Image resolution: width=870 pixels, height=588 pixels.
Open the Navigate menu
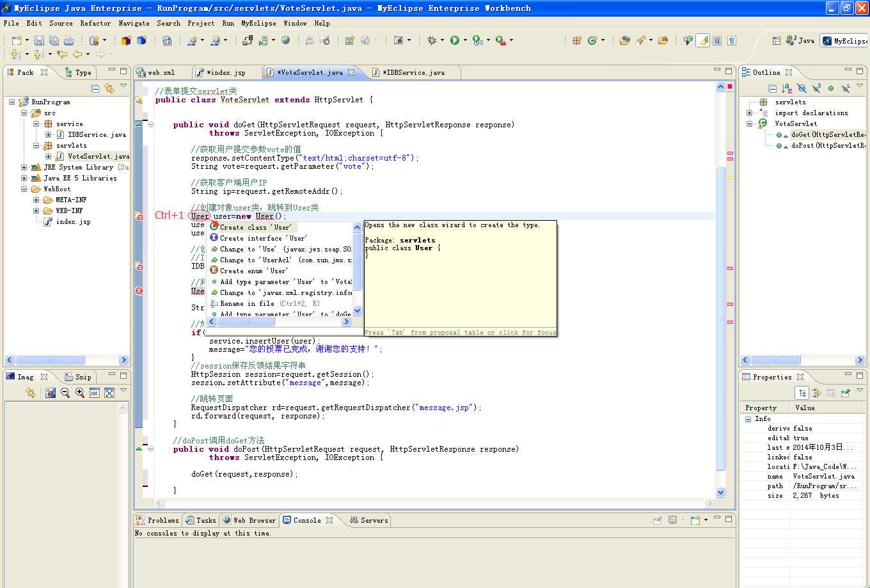tap(134, 23)
